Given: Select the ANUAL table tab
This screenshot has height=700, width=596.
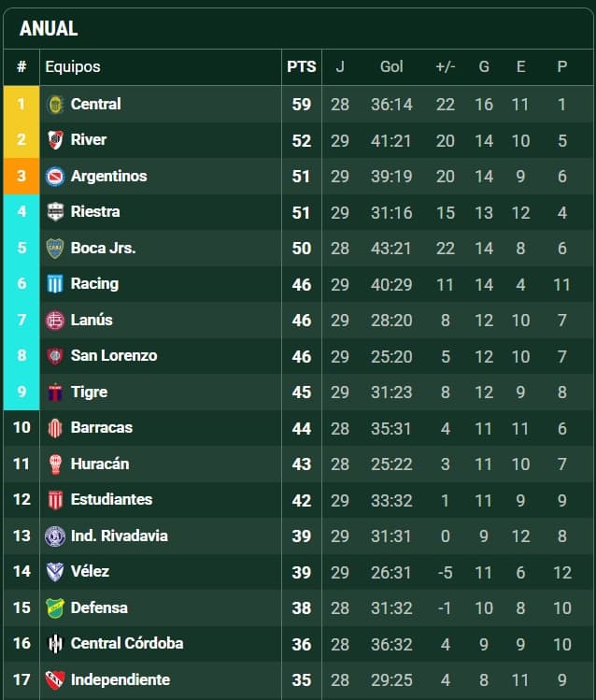Looking at the screenshot, I should click(49, 29).
